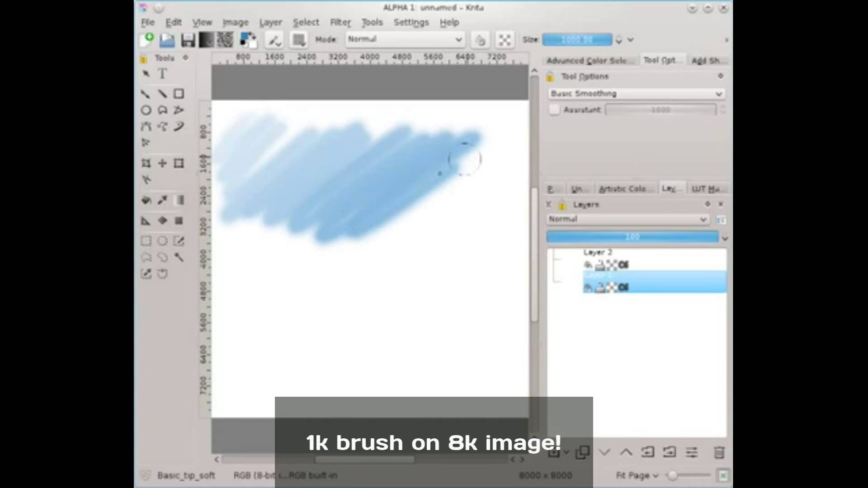Open the Settings menu
The image size is (868, 488).
click(411, 22)
